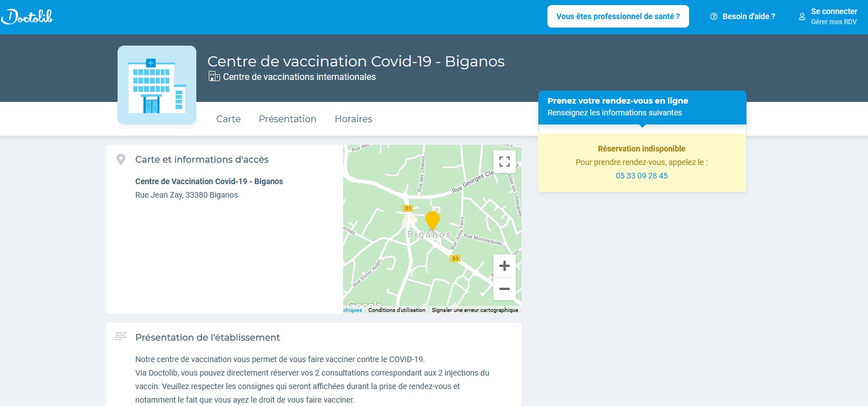Click 'Carte et informations d'accès' heading
Screen dimensions: 868x406
[202, 159]
